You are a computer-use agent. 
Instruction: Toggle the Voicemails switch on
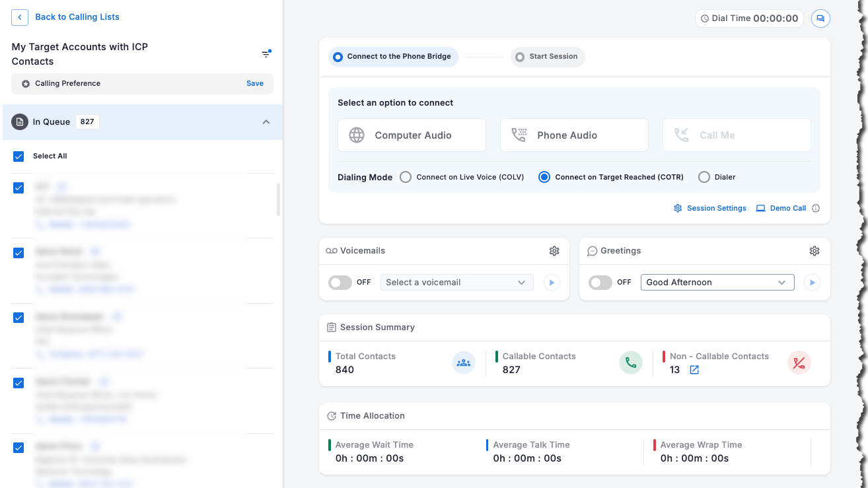(x=340, y=283)
